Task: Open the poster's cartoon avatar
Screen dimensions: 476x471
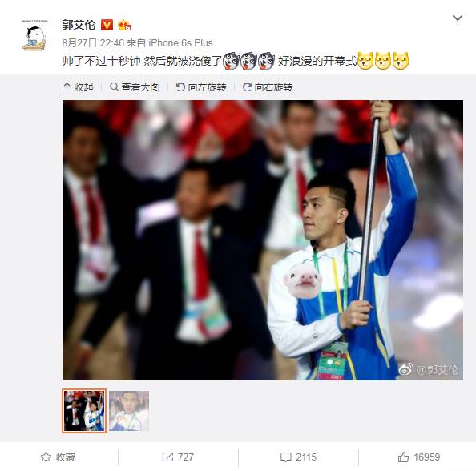Action: click(x=34, y=35)
